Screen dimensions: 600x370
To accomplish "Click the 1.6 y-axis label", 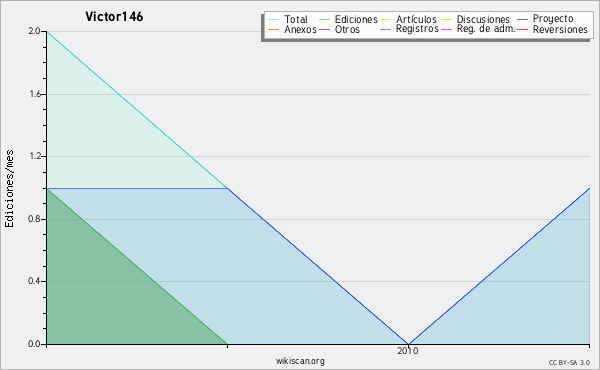I will pos(35,94).
